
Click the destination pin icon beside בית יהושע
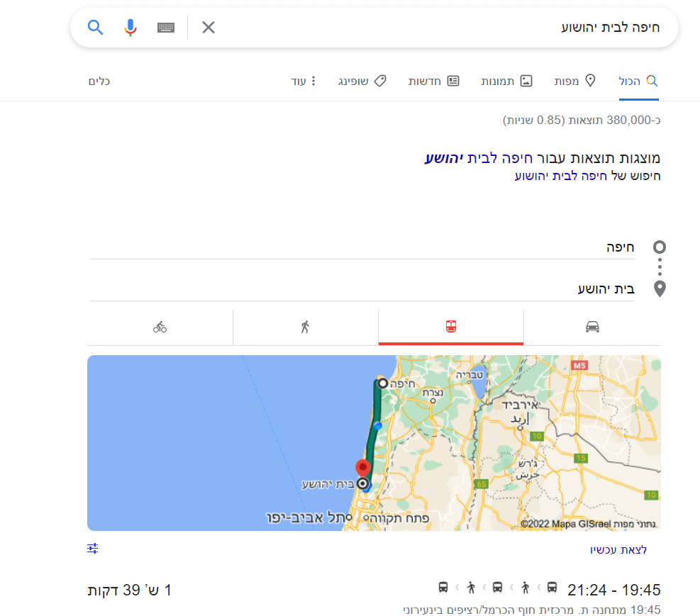pyautogui.click(x=660, y=289)
